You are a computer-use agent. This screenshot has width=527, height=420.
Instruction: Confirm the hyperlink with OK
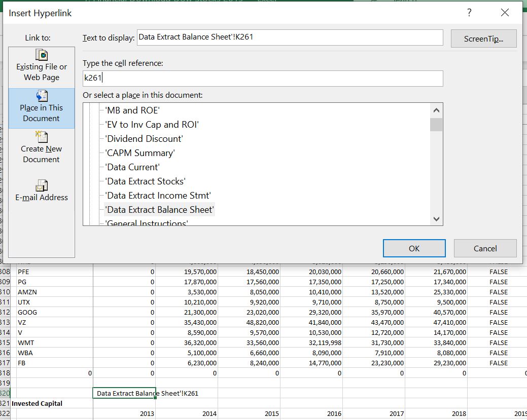[414, 248]
